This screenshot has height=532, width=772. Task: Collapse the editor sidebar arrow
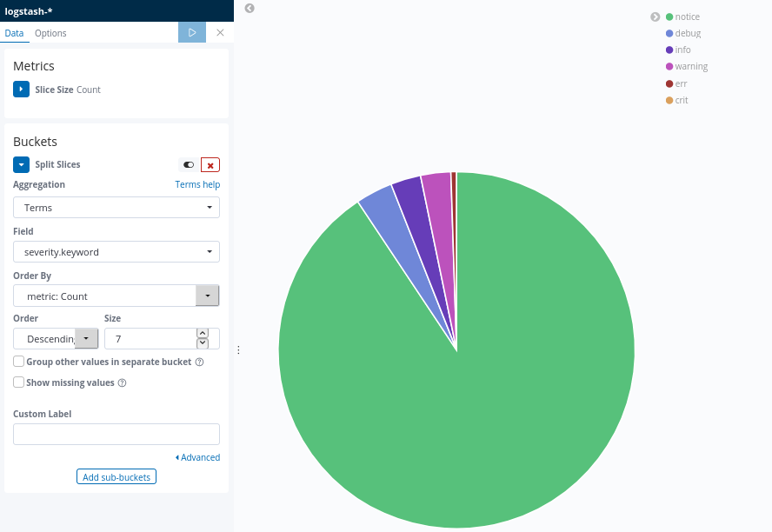[250, 9]
